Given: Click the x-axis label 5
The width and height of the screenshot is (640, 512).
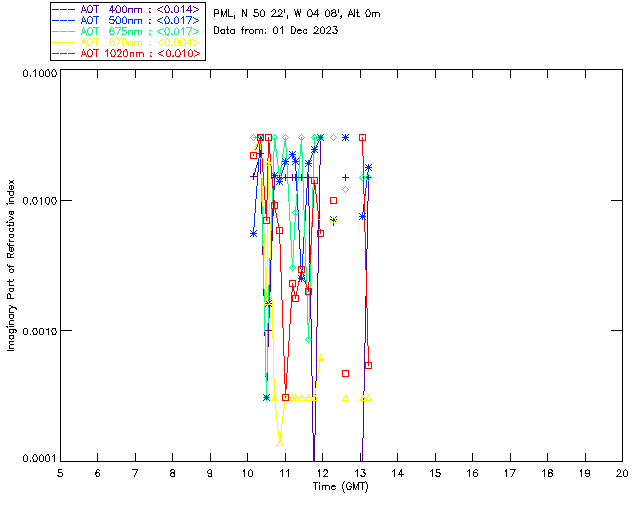Looking at the screenshot, I should coord(60,473).
